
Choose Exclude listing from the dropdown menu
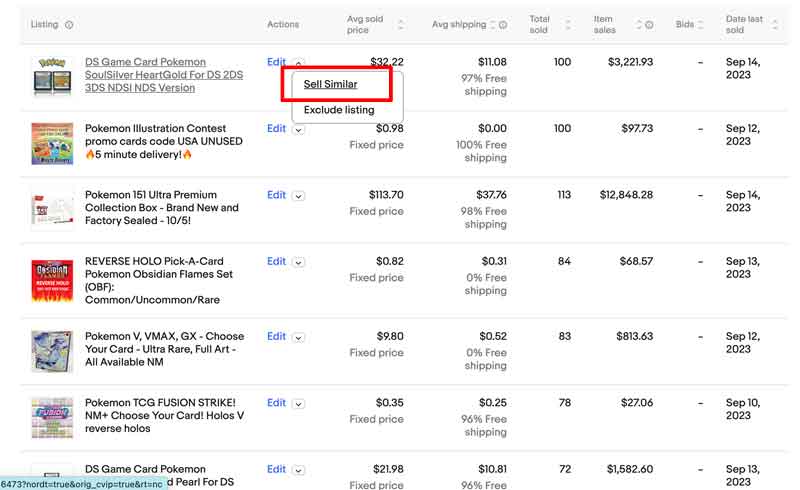click(x=339, y=110)
